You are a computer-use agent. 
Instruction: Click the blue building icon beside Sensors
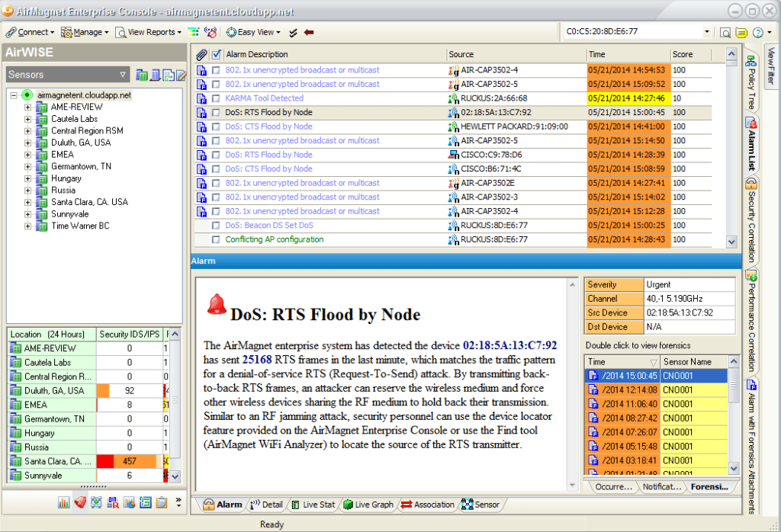point(156,75)
